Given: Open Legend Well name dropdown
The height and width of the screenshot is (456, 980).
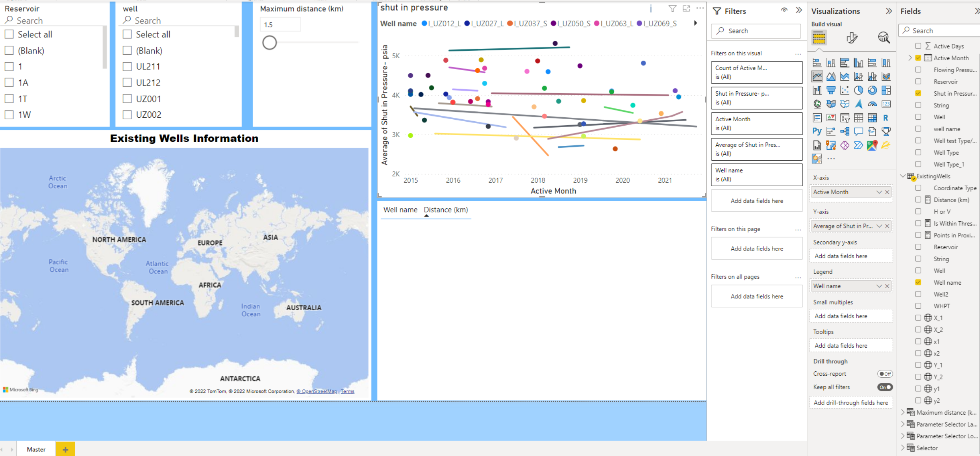Looking at the screenshot, I should 879,286.
